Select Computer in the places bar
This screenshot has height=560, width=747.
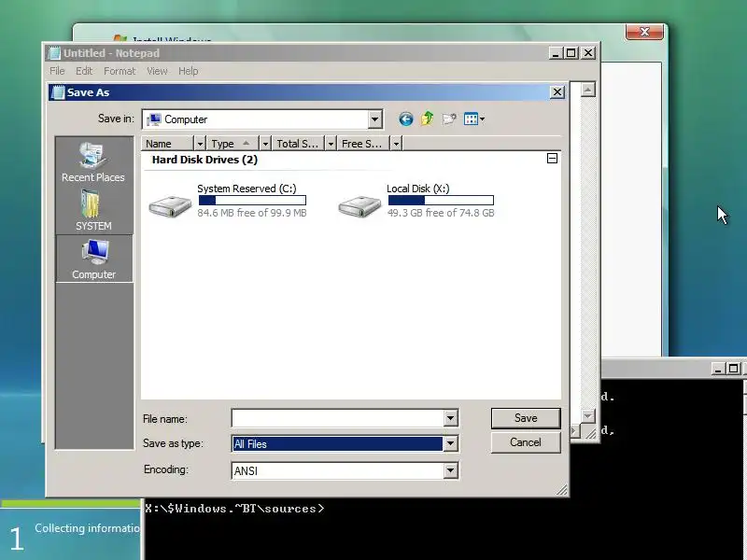click(94, 259)
